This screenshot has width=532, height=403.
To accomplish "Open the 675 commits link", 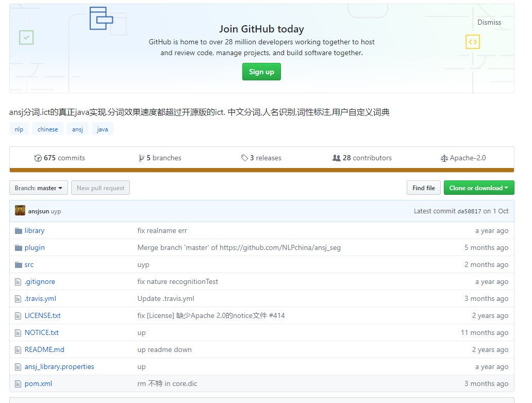I will click(x=60, y=158).
